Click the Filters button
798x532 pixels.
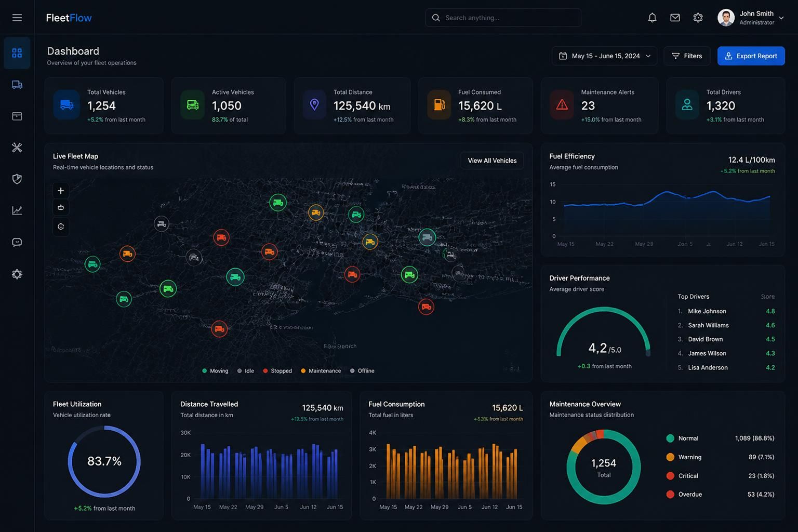coord(687,56)
